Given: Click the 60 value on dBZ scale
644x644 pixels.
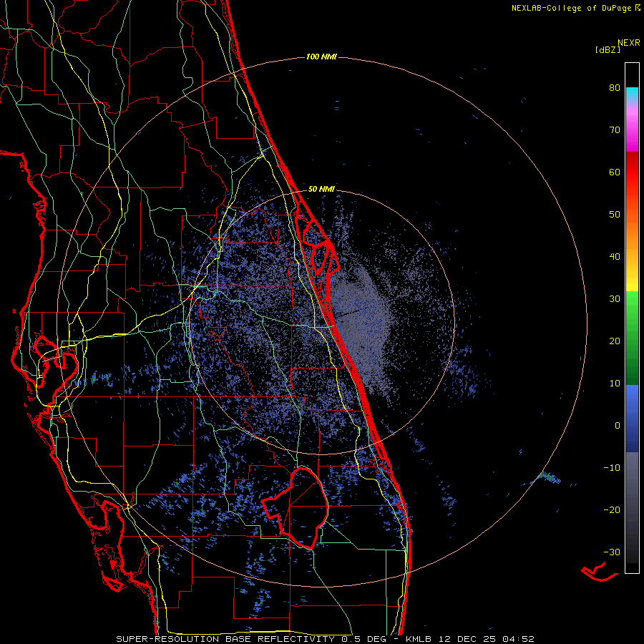Looking at the screenshot, I should point(615,172).
